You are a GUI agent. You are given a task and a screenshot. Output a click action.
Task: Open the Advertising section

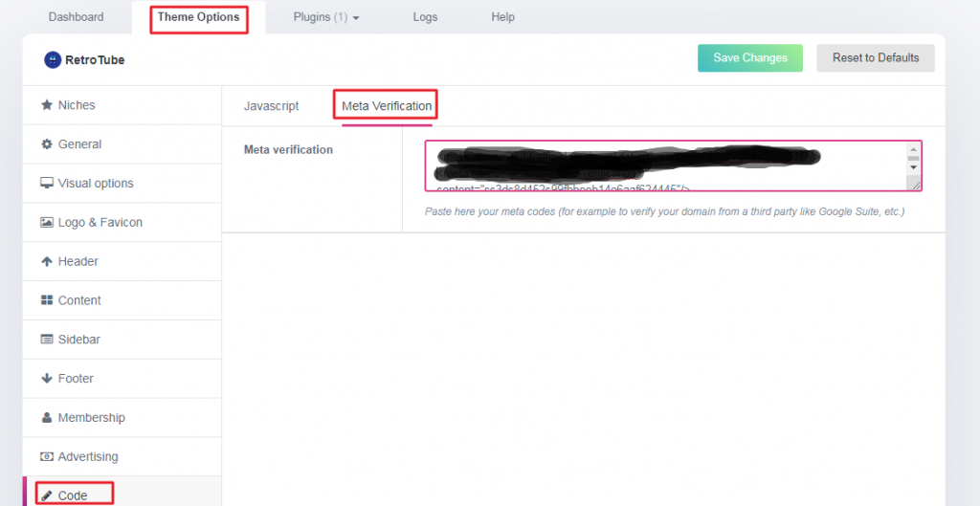(87, 457)
